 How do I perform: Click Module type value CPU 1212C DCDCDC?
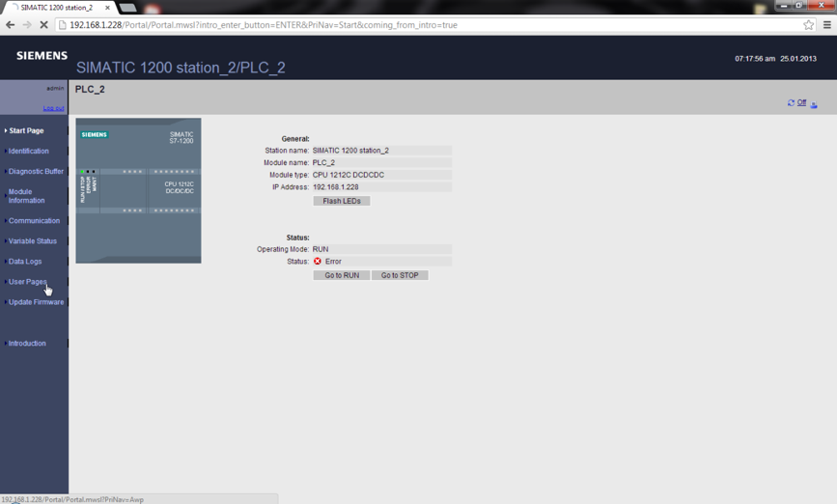pos(381,175)
